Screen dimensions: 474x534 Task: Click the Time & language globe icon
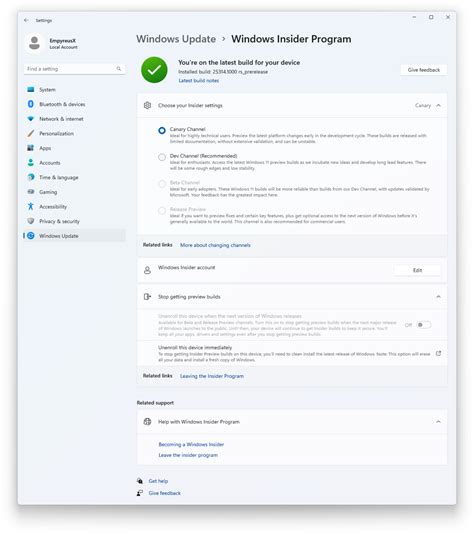point(31,177)
